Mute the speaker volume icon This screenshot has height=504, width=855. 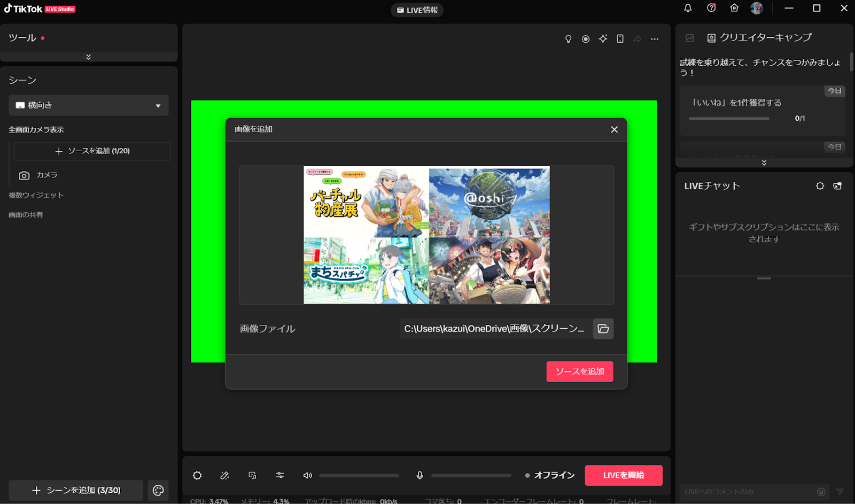pyautogui.click(x=307, y=476)
